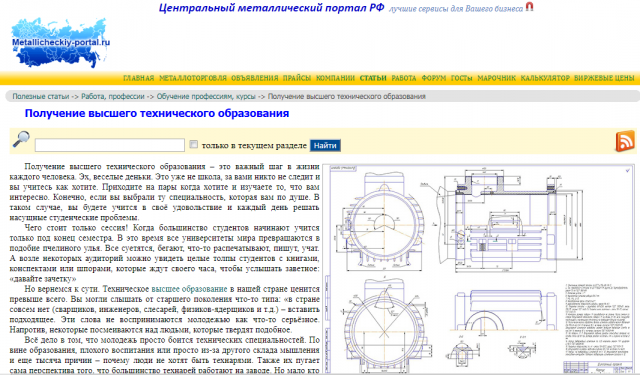Image resolution: width=640 pixels, height=375 pixels.
Task: Open the СТАТЬИ menu item
Action: 373,78
